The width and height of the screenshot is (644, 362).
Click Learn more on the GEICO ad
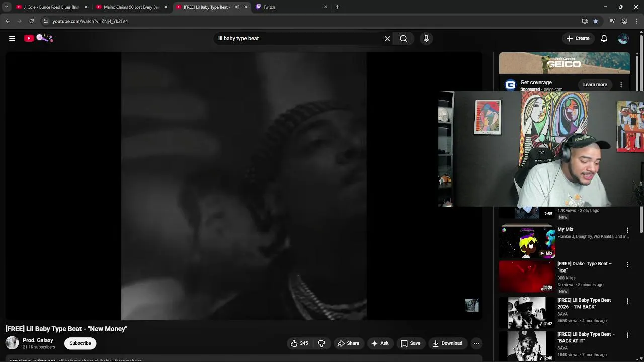[x=595, y=85]
